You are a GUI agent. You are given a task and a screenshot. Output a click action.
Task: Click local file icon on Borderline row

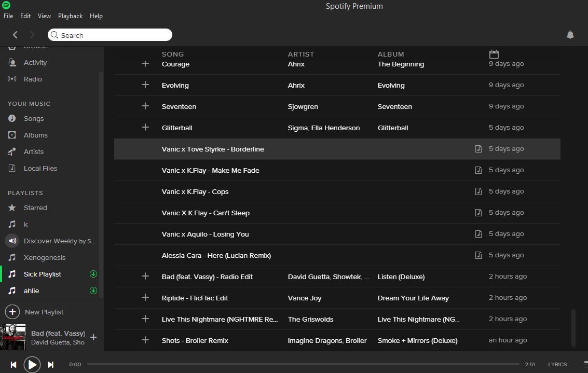tap(478, 149)
